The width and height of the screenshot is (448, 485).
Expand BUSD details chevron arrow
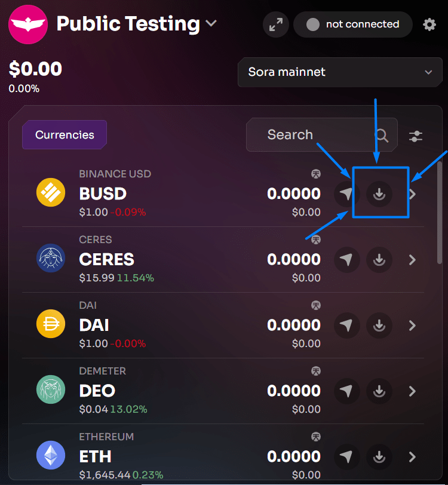click(412, 194)
